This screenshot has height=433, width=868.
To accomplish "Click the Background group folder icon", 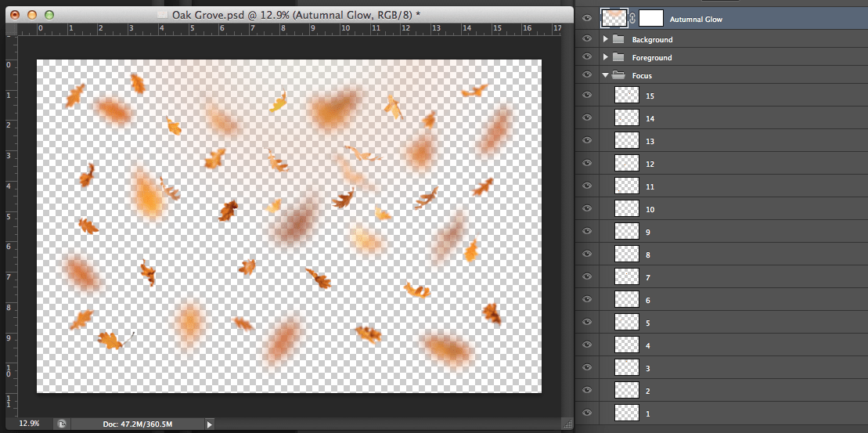I will click(x=618, y=39).
